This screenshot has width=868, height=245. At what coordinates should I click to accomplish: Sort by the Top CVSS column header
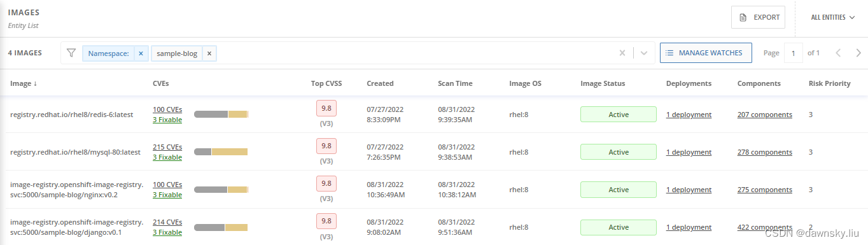(326, 83)
